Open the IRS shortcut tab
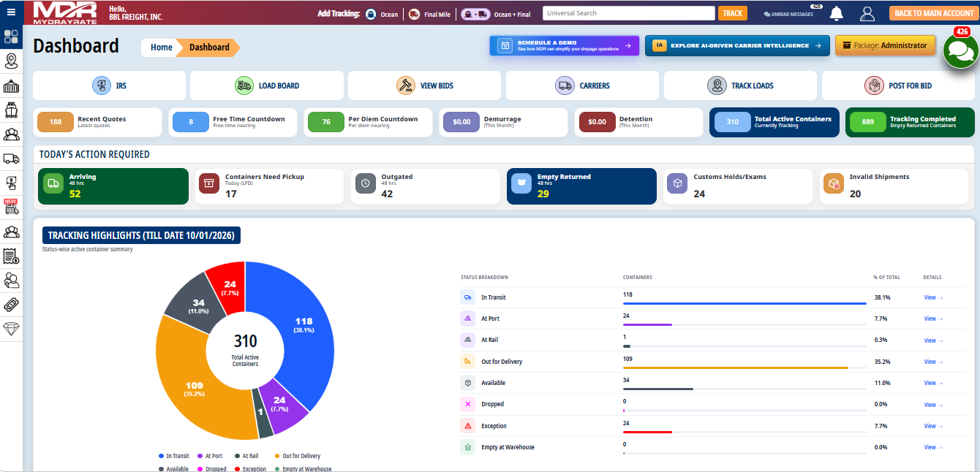 [110, 85]
